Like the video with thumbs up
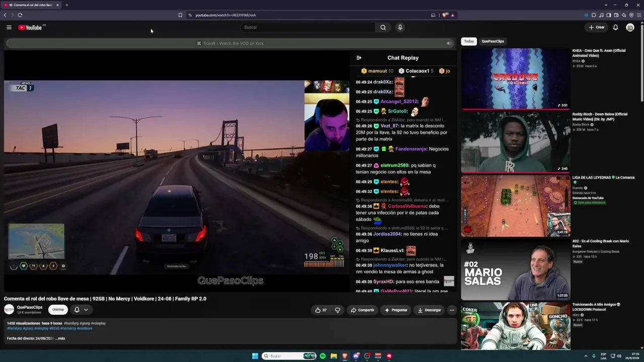This screenshot has height=362, width=644. [320, 310]
